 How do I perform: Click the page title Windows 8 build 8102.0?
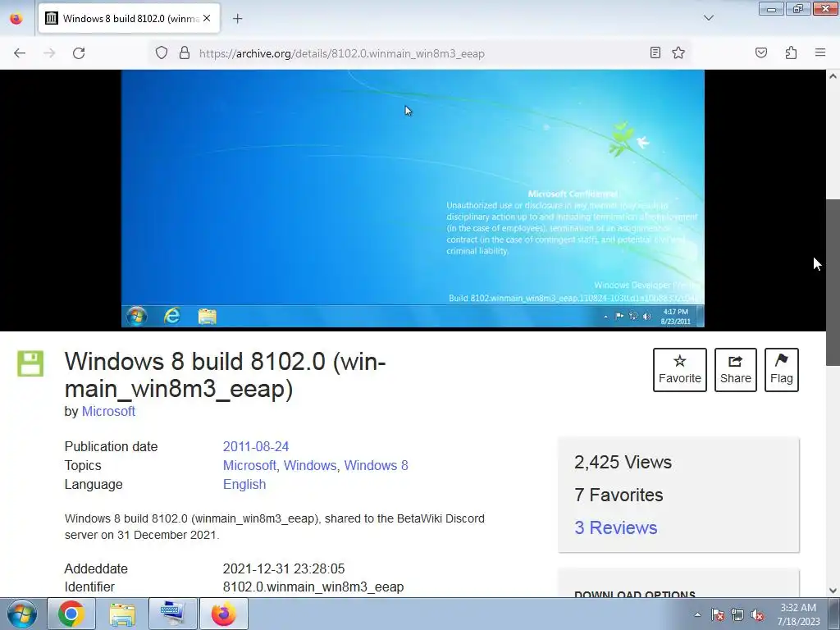tap(225, 375)
